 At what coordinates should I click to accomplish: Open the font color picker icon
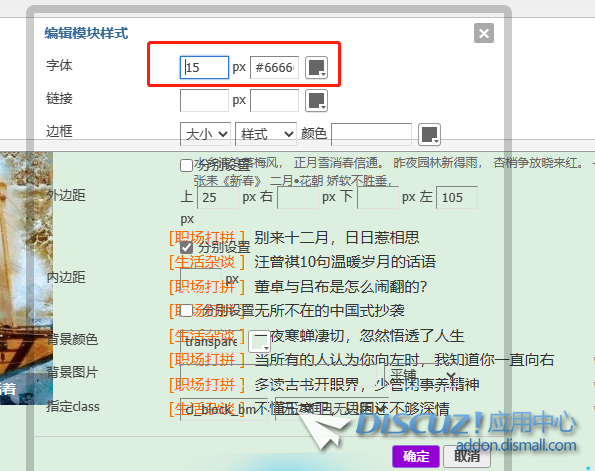coord(316,68)
